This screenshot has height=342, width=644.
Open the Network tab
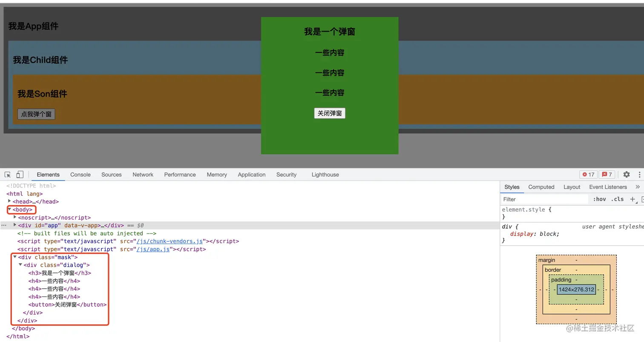(x=143, y=175)
